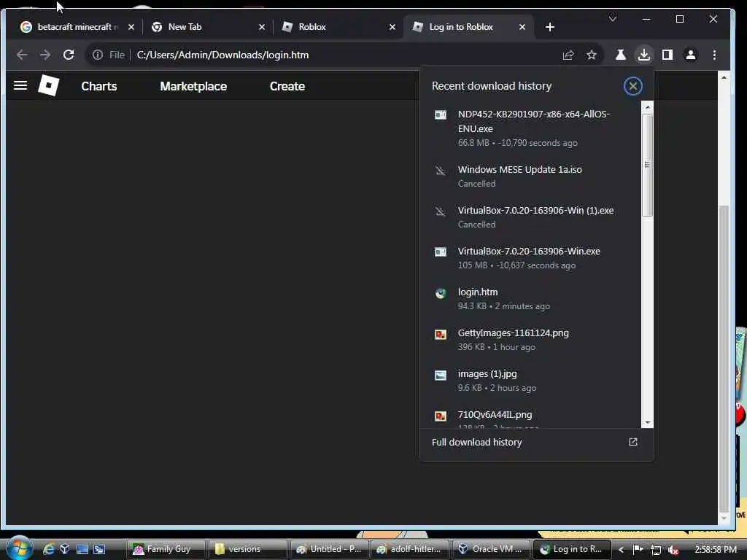Expand the tab search dropdown
The height and width of the screenshot is (560, 747).
coord(613,19)
